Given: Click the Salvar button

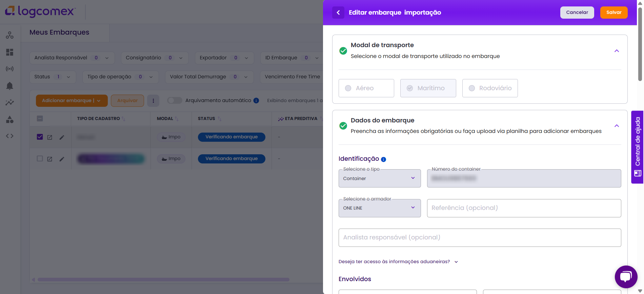Looking at the screenshot, I should point(613,13).
